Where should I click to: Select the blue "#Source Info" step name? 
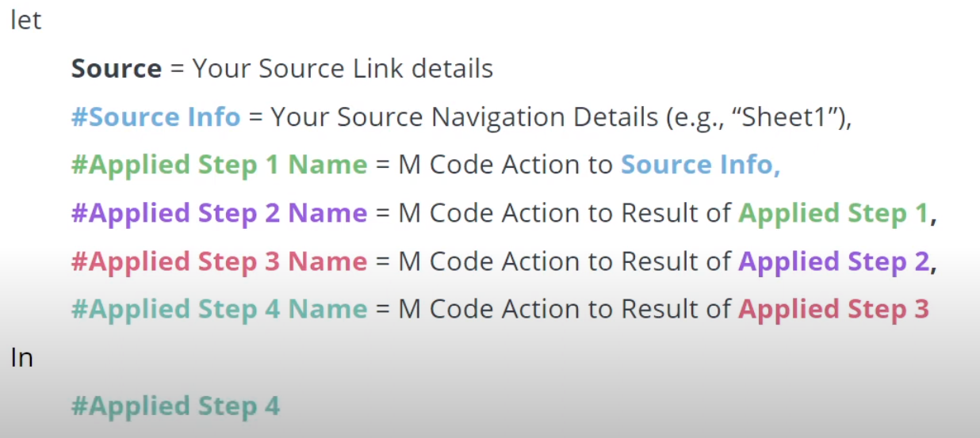click(x=155, y=117)
